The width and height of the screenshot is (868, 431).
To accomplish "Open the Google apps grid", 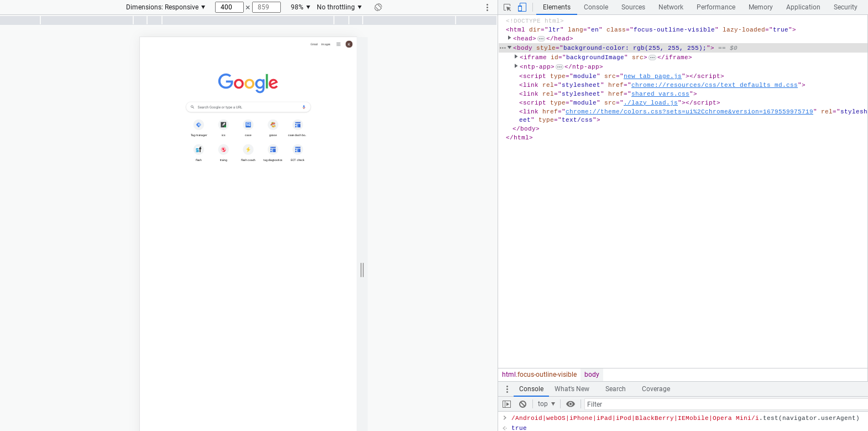I will (338, 44).
